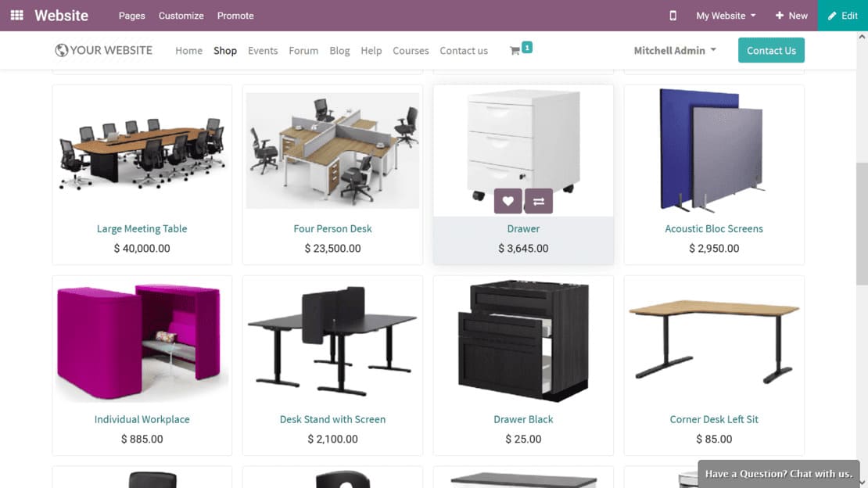The height and width of the screenshot is (488, 868).
Task: Open the Mitchell Admin user dropdown
Action: [675, 50]
